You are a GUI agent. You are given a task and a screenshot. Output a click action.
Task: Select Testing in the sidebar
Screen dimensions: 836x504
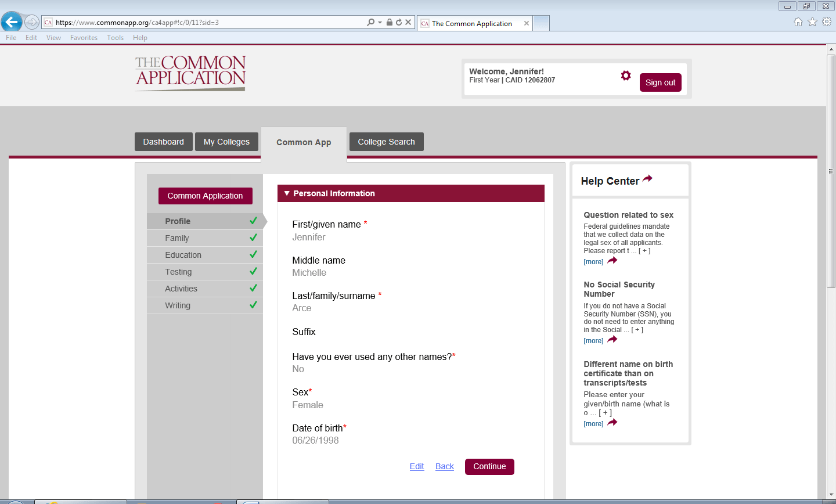pyautogui.click(x=205, y=272)
